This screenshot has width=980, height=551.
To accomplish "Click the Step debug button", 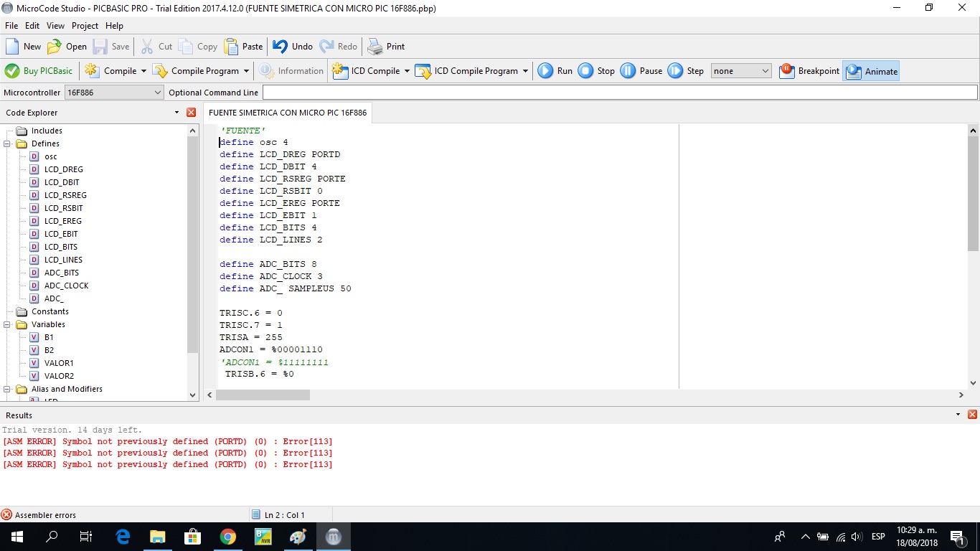I will [685, 71].
